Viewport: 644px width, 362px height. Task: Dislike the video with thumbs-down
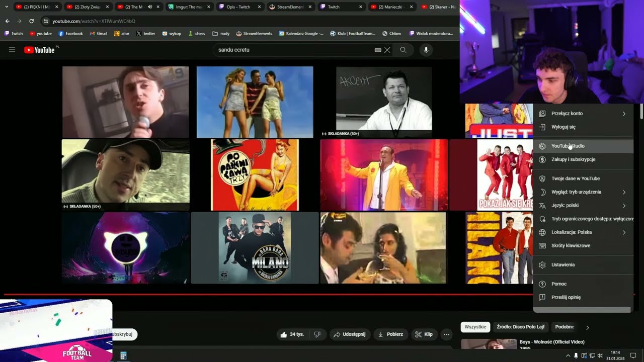click(317, 334)
